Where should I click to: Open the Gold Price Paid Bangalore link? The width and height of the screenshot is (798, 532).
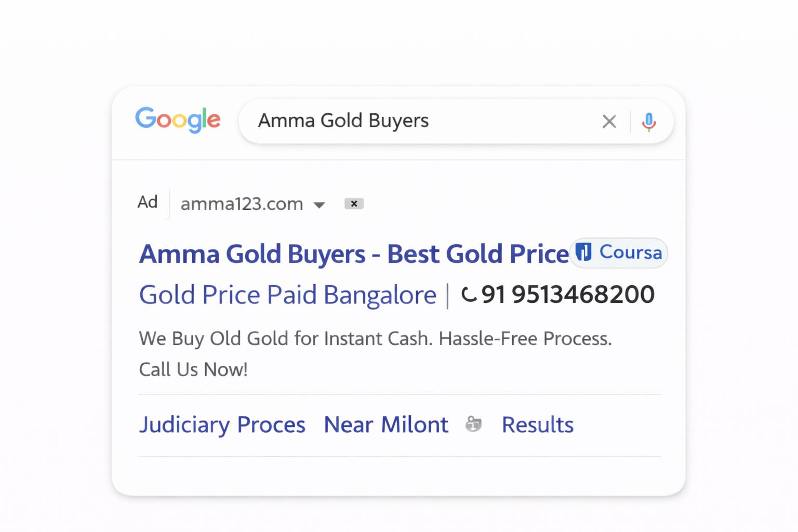coord(287,295)
